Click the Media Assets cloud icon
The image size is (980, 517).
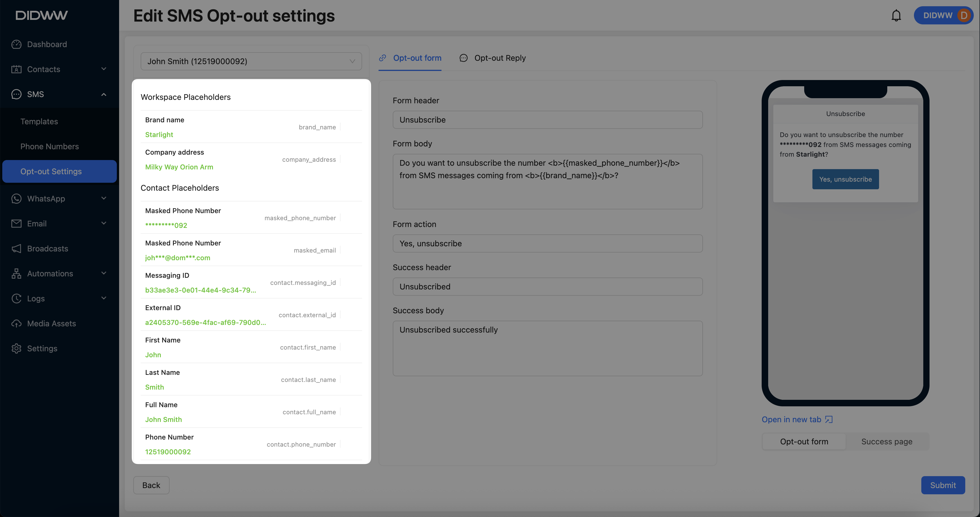[16, 323]
